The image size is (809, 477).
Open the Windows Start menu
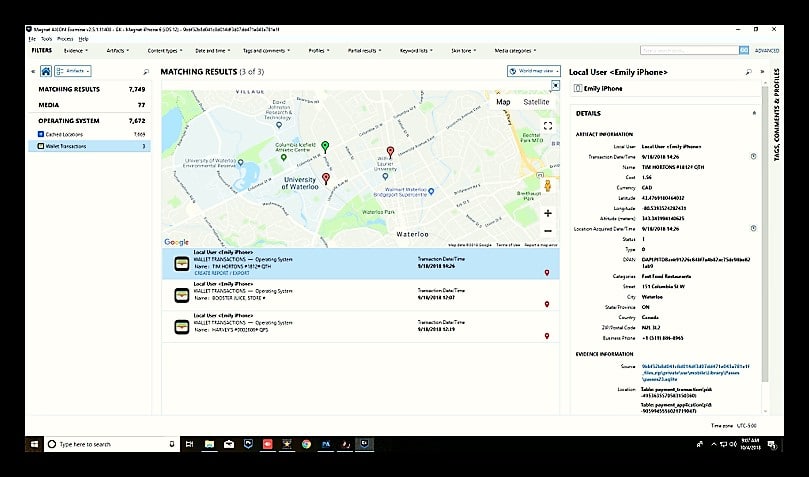[35, 444]
